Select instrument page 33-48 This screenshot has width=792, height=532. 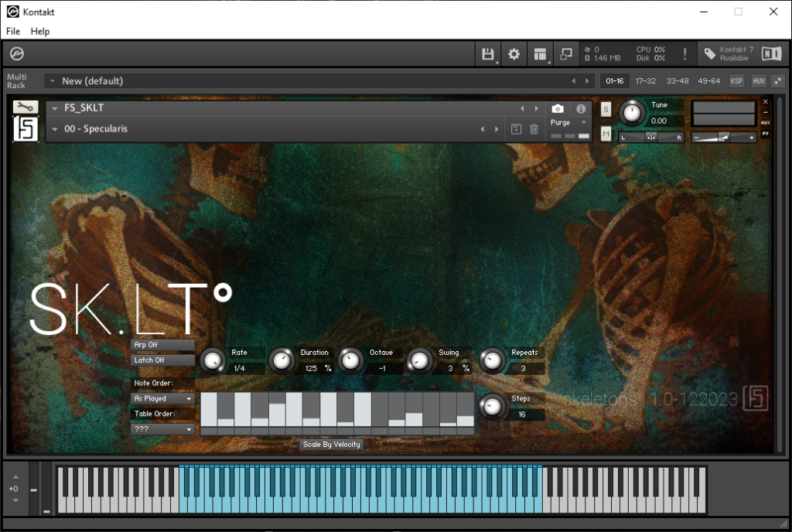tap(678, 80)
